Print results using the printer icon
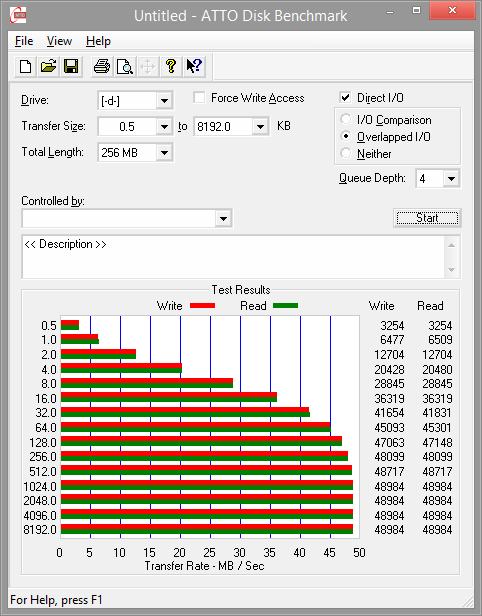482x616 pixels. [102, 66]
